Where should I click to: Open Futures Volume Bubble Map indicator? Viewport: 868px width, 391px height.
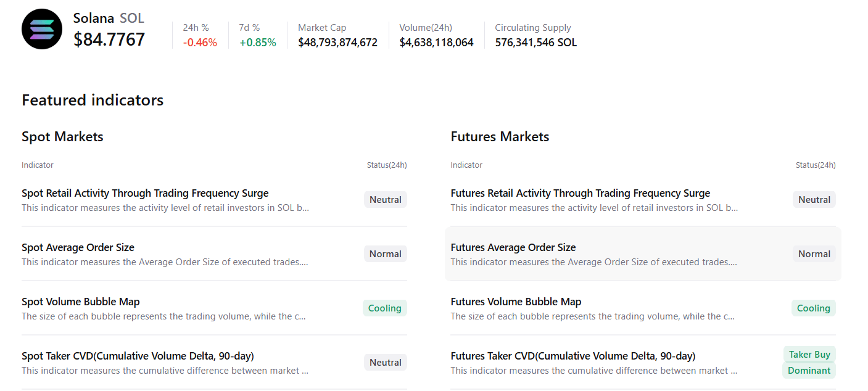[643, 308]
